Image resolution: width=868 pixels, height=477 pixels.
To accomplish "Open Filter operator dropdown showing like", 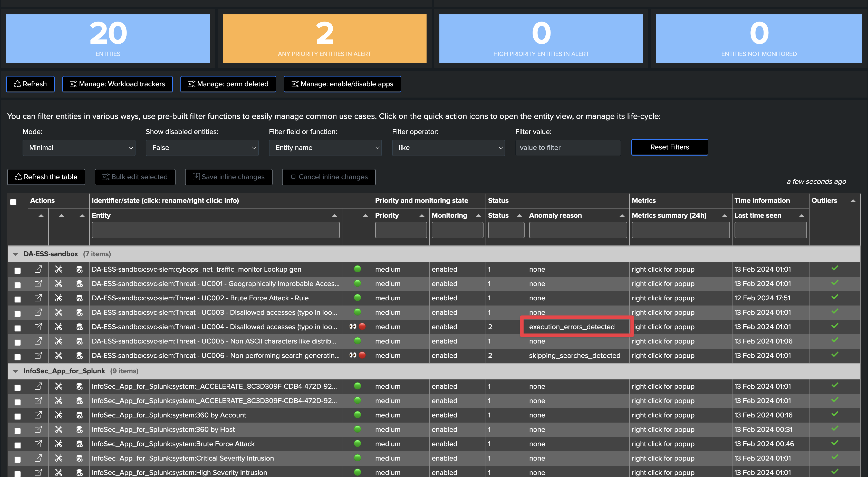I will point(448,148).
